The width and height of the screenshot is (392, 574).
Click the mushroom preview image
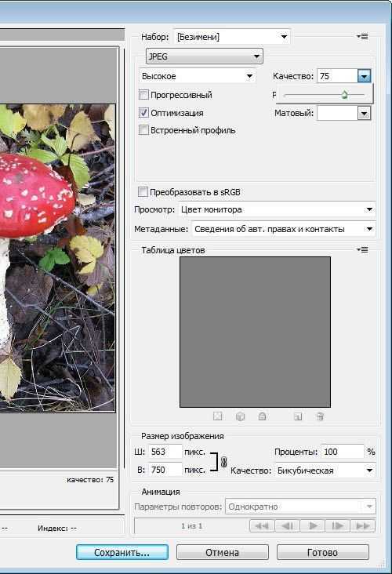[x=57, y=258]
